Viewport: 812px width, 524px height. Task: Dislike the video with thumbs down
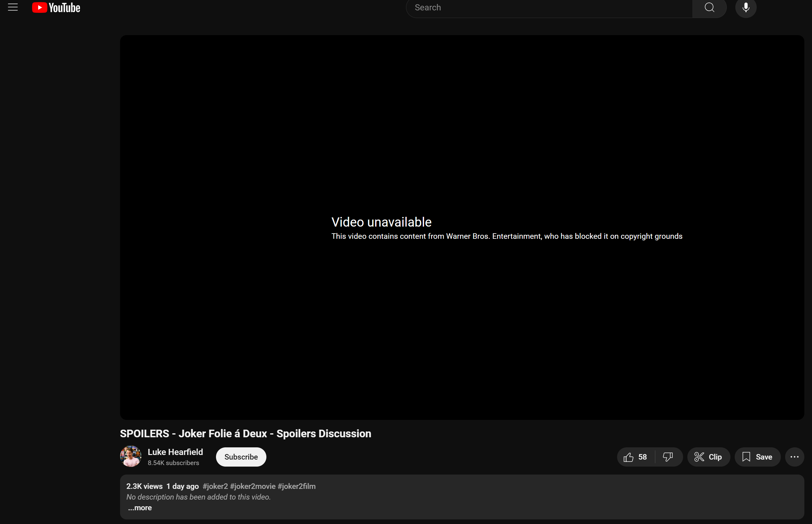tap(668, 457)
